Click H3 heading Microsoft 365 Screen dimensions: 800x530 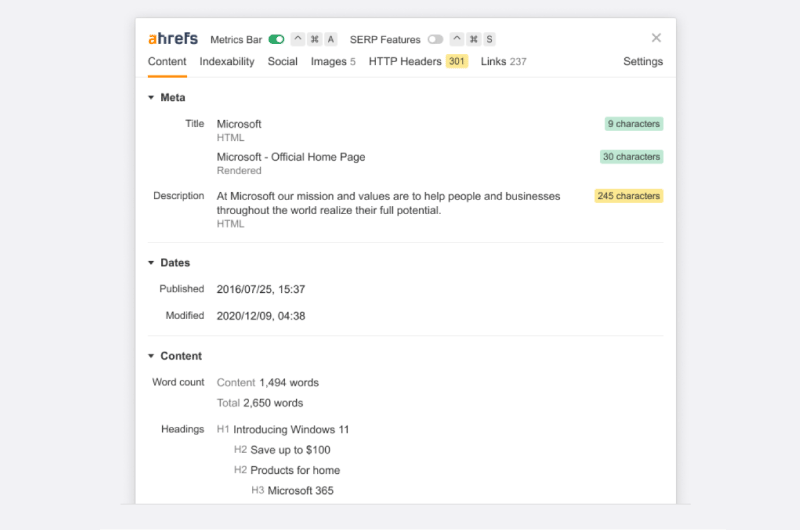pos(301,491)
